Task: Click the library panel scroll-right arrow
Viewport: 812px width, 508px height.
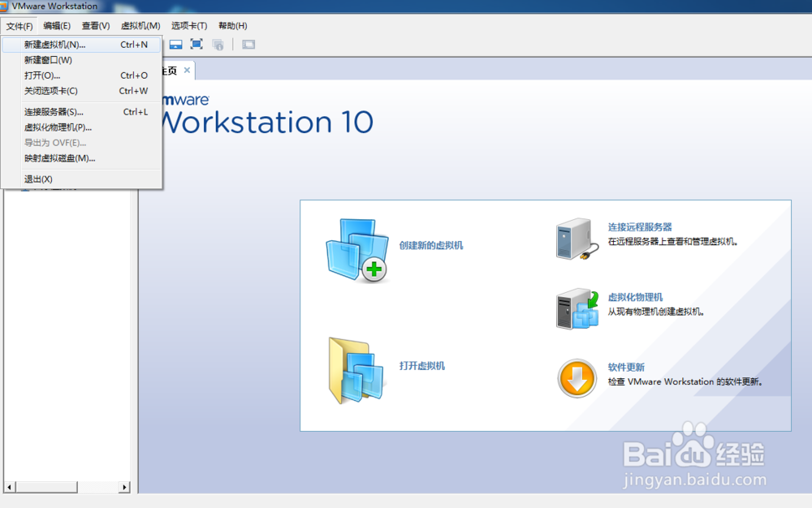Action: click(x=124, y=487)
